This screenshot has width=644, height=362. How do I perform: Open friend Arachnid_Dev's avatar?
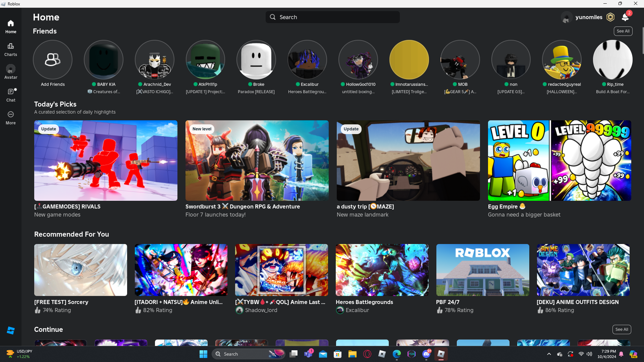[x=155, y=60]
